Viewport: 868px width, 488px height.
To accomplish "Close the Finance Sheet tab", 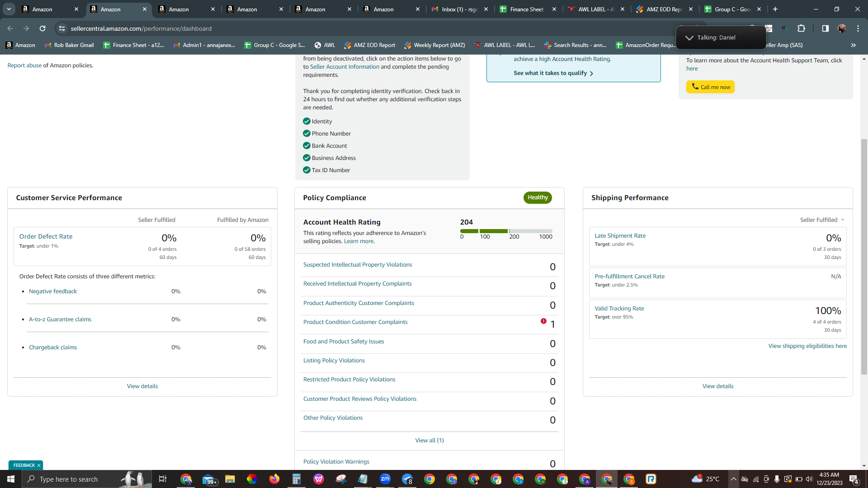I will [x=554, y=9].
